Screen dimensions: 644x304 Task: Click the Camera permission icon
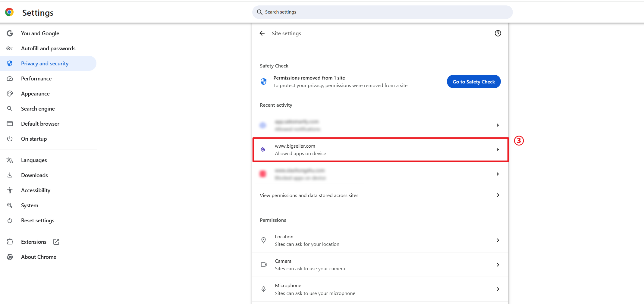click(x=263, y=265)
